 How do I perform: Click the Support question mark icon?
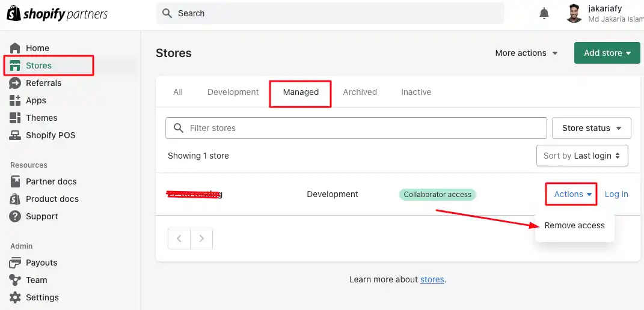15,216
